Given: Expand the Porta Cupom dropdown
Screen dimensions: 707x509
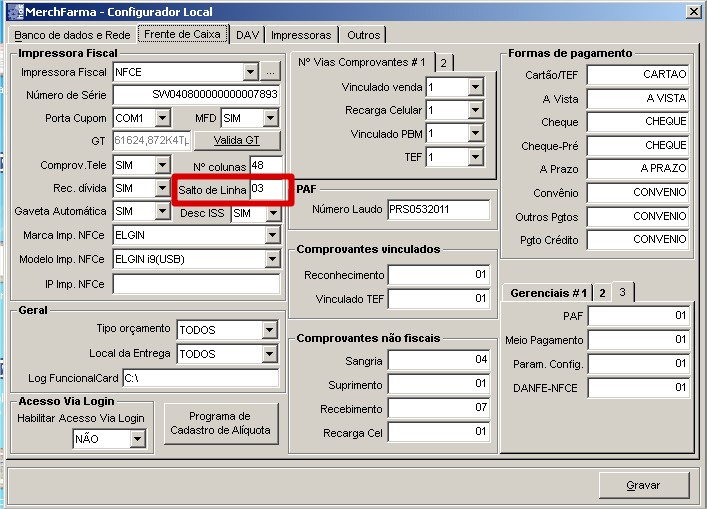Looking at the screenshot, I should coord(163,118).
